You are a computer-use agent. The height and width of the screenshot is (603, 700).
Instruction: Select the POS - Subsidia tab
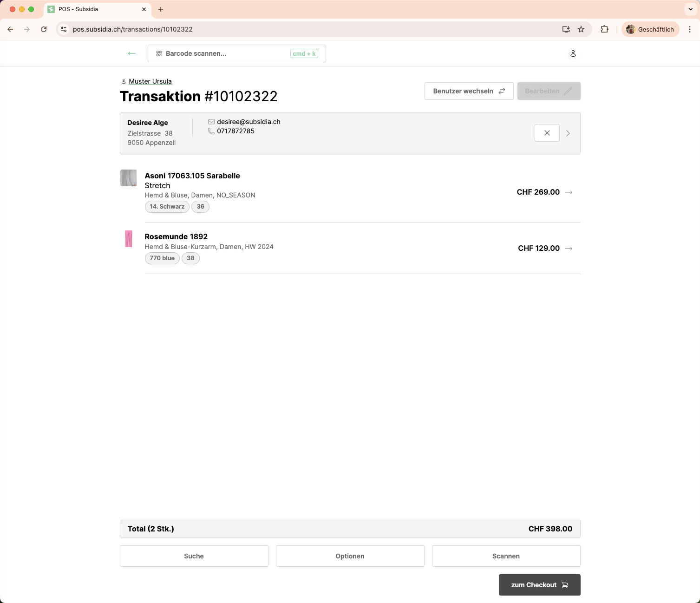93,9
